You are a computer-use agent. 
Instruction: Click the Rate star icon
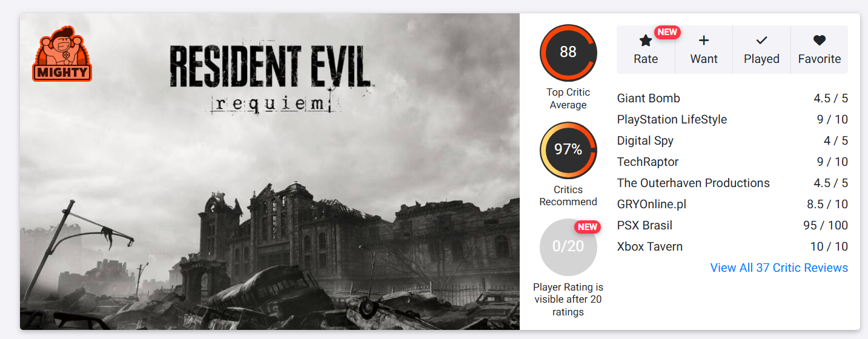[646, 41]
